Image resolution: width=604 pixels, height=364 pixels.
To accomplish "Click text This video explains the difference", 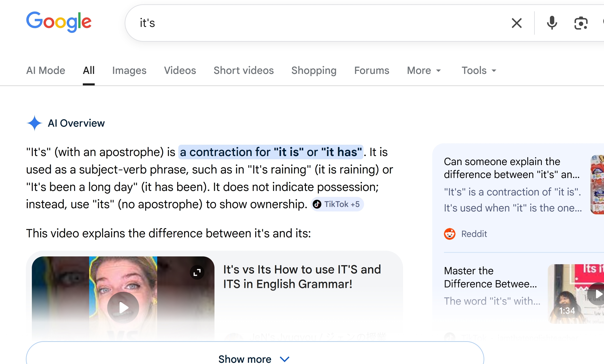I will (x=168, y=233).
